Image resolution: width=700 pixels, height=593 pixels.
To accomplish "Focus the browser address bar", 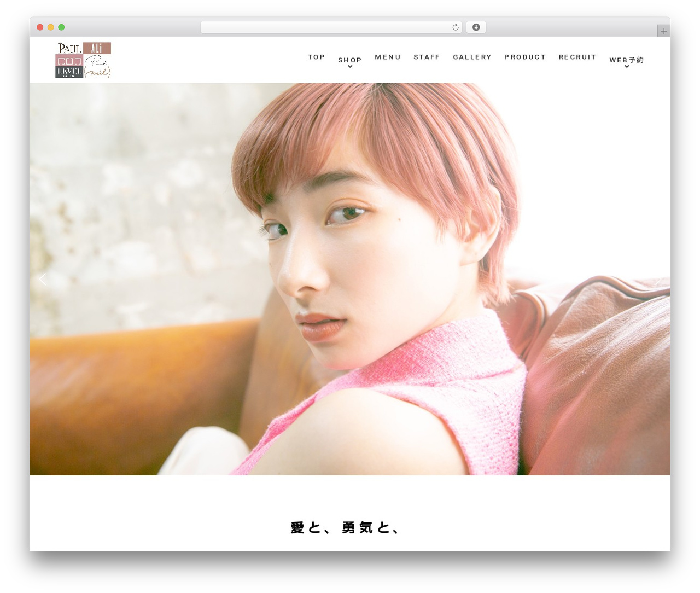I will 331,27.
